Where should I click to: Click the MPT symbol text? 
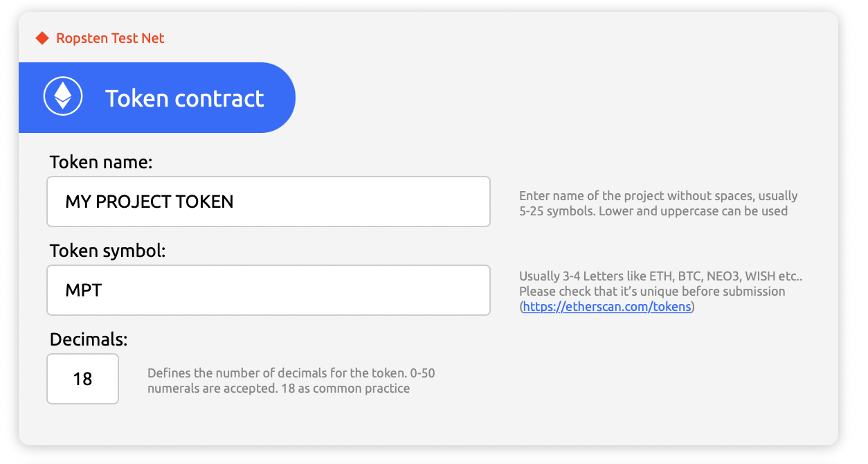tap(84, 290)
